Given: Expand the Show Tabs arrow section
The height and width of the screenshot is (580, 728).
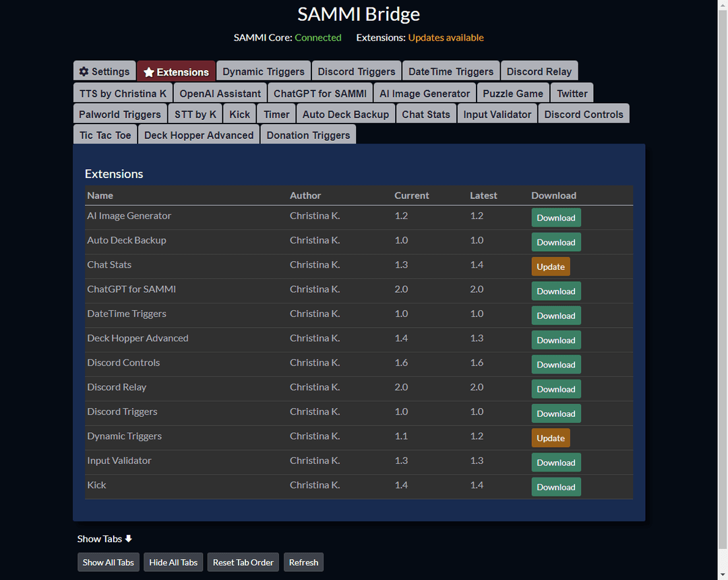Looking at the screenshot, I should click(104, 539).
